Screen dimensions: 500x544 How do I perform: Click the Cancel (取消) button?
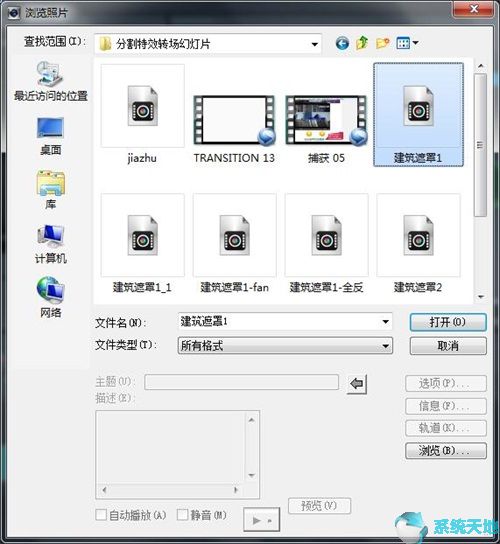(448, 346)
